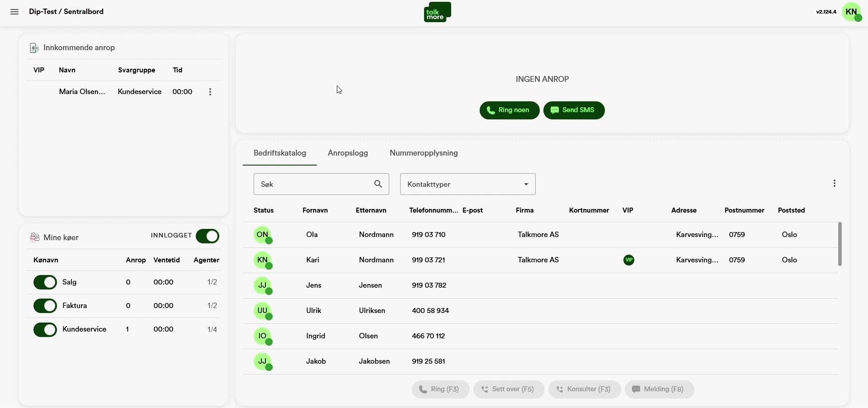Toggle the INNLOGGET switch off

coord(207,236)
